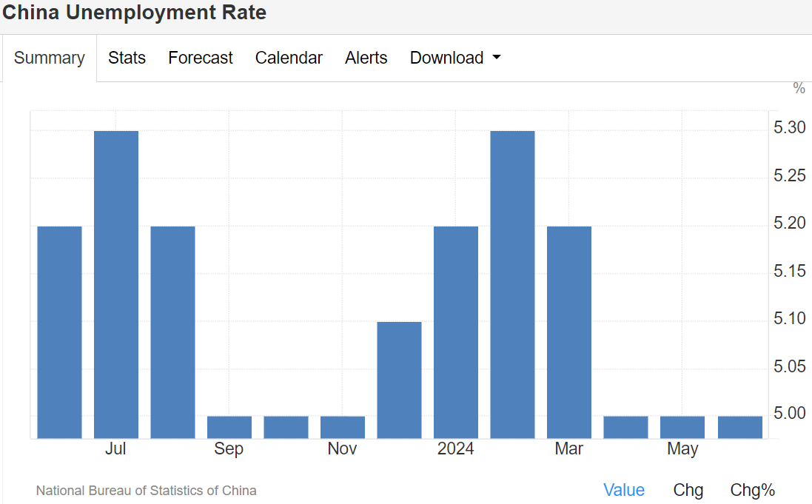
Task: Click the bar above the May label
Action: pos(682,427)
